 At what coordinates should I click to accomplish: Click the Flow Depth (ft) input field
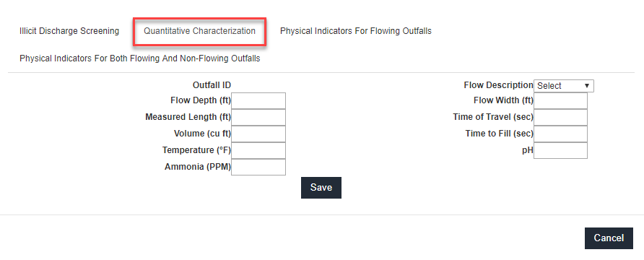(x=258, y=100)
